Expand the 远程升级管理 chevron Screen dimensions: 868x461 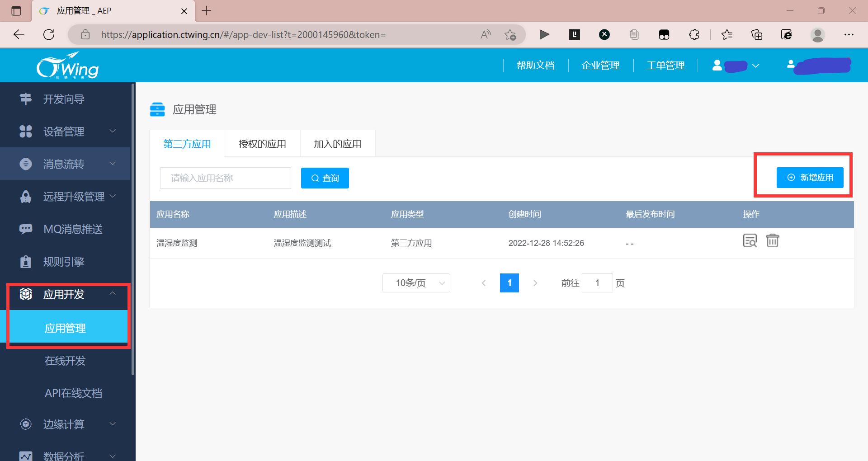113,196
